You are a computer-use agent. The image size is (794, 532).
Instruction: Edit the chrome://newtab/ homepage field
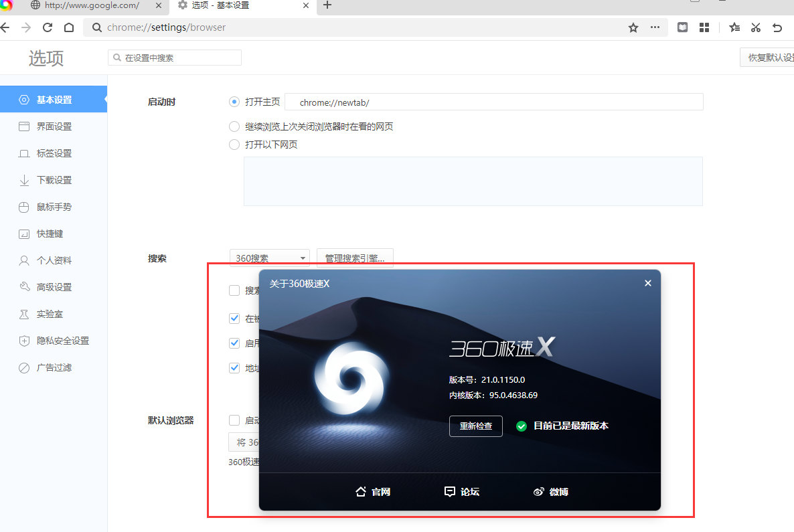[x=493, y=102]
